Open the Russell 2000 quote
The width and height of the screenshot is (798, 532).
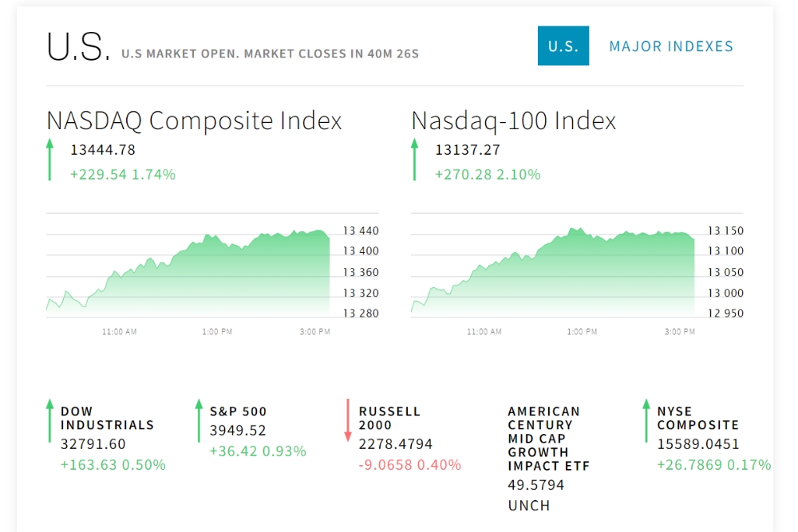pyautogui.click(x=389, y=418)
